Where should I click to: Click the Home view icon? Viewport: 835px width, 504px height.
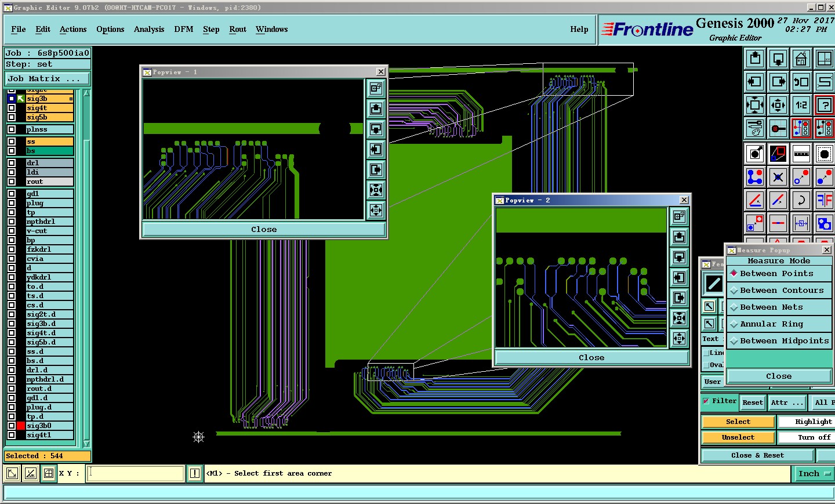coord(801,59)
